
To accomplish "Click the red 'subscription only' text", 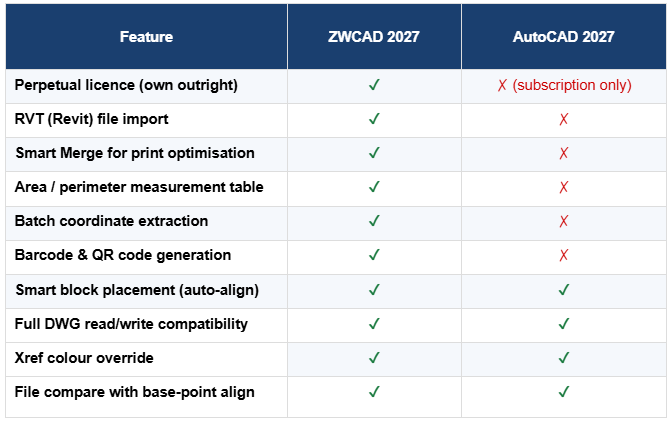I will (x=572, y=85).
